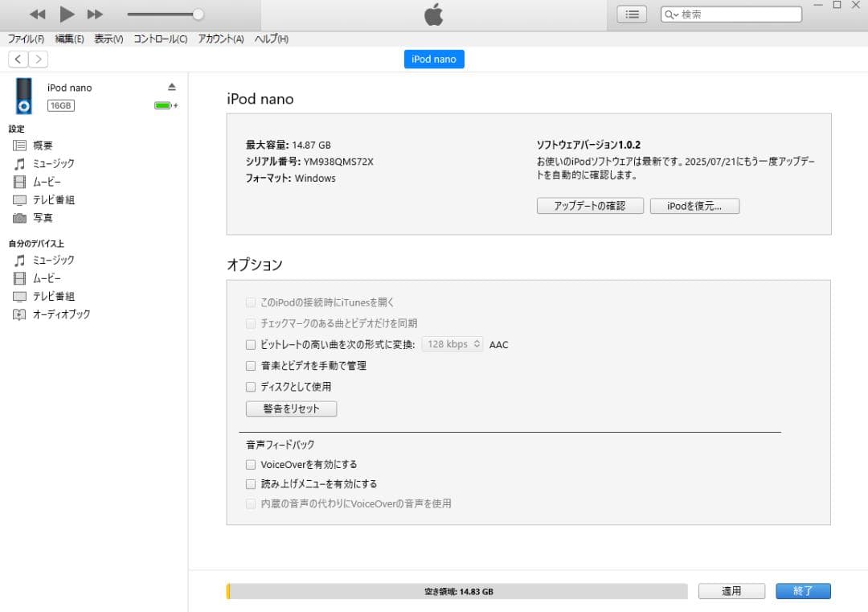
Task: Enable ディスクとして使用 option
Action: click(x=251, y=386)
